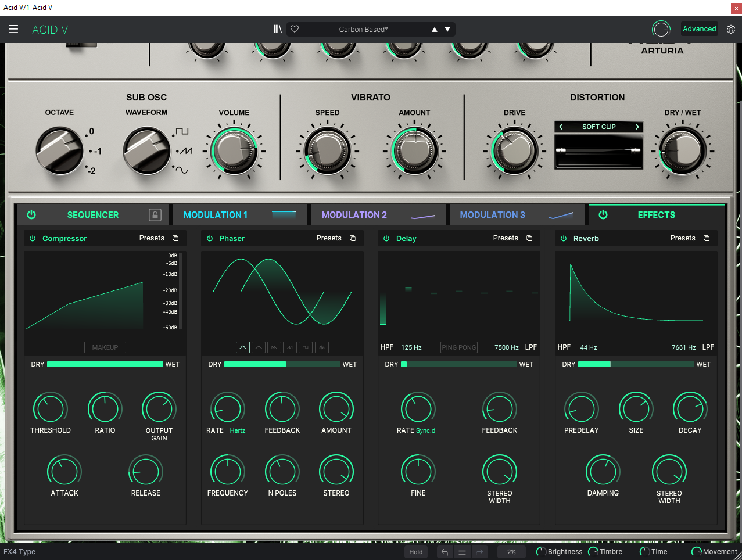Load the next preset using the down arrow
The width and height of the screenshot is (742, 560).
pyautogui.click(x=447, y=28)
